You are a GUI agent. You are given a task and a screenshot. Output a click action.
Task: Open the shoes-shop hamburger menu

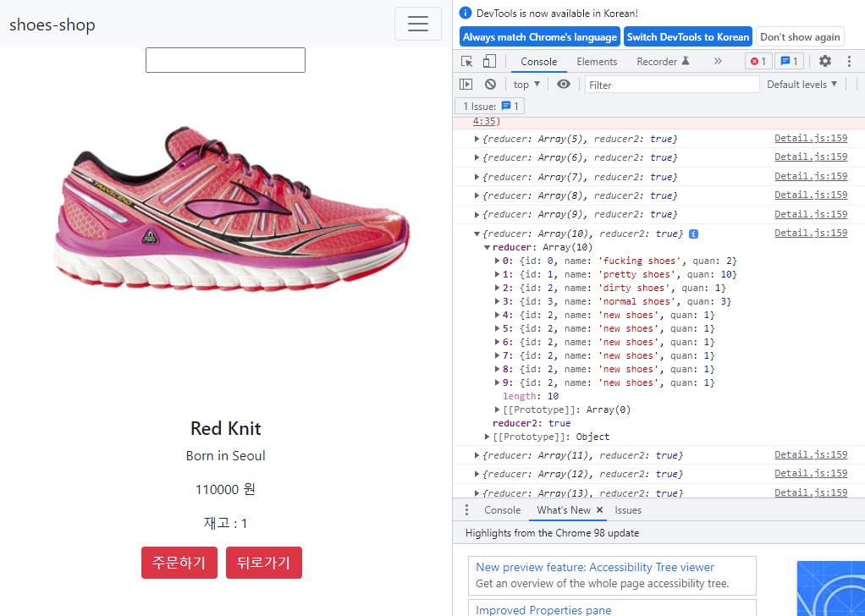pyautogui.click(x=417, y=24)
